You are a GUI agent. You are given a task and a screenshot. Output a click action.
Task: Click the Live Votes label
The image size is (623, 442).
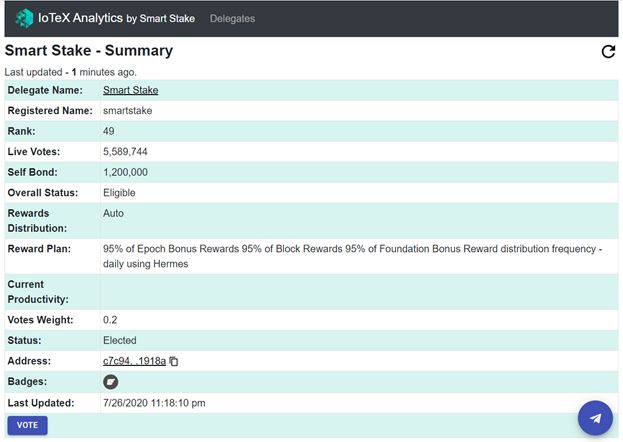(34, 151)
